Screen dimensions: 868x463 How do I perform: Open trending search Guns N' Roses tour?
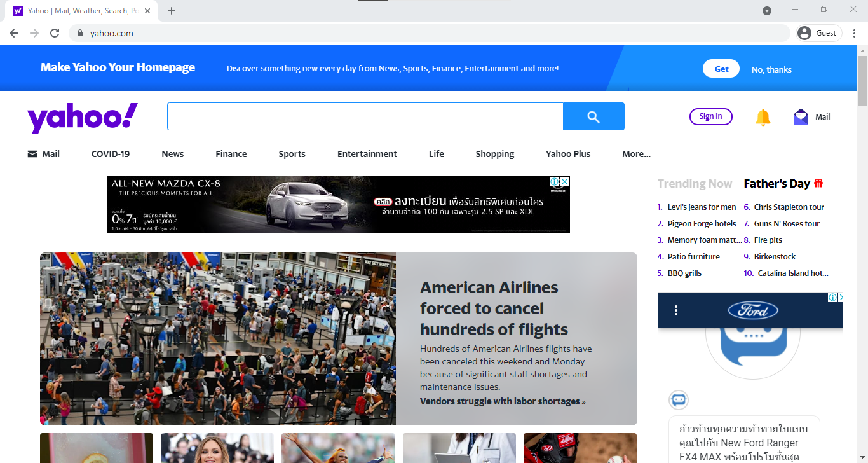click(787, 223)
